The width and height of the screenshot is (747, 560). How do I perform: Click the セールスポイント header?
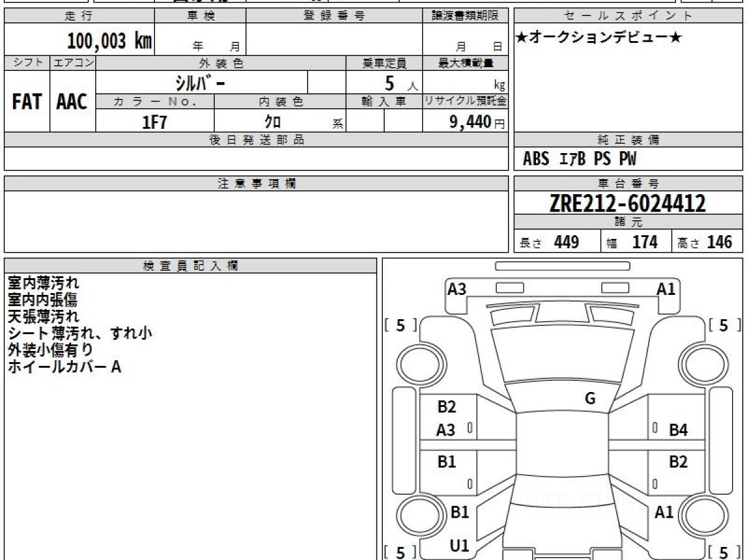click(x=629, y=16)
